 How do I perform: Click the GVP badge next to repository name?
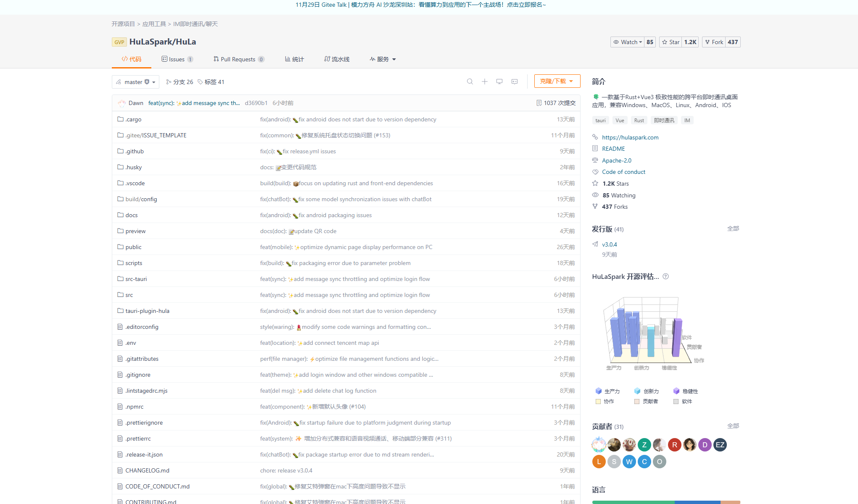pyautogui.click(x=119, y=42)
